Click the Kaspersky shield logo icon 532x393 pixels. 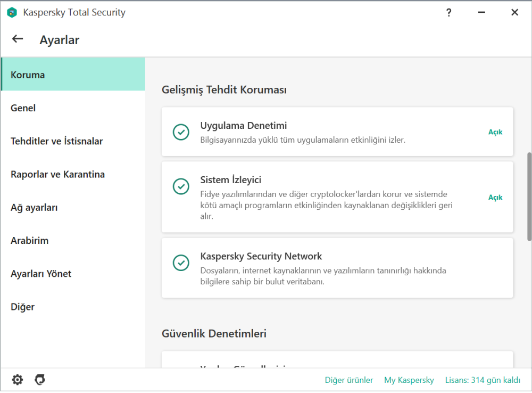click(12, 13)
